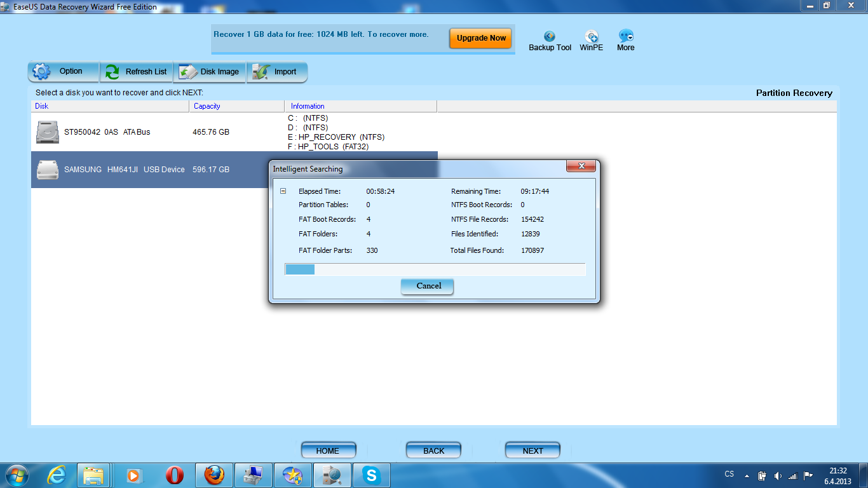
Task: Click the Partition Recovery heading
Action: [794, 93]
